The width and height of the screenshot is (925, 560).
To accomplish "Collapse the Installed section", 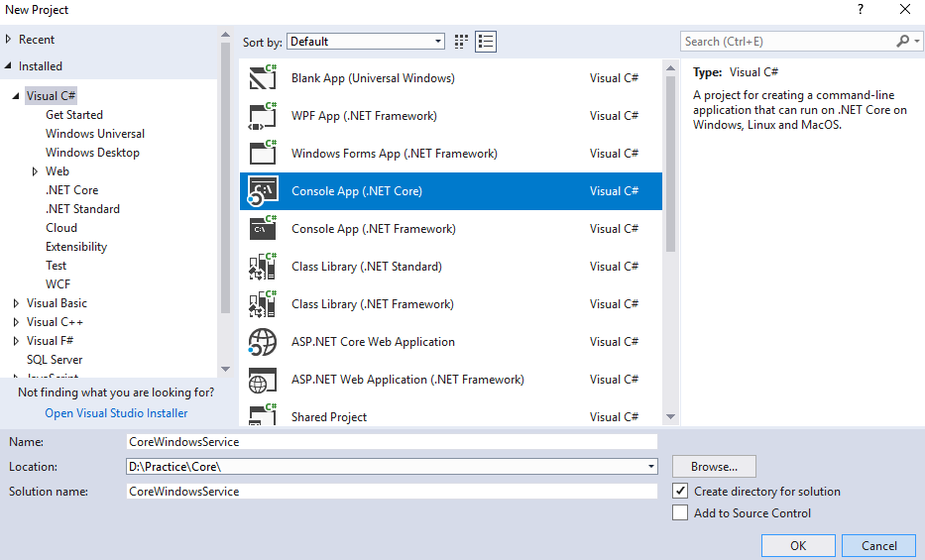I will click(x=8, y=66).
